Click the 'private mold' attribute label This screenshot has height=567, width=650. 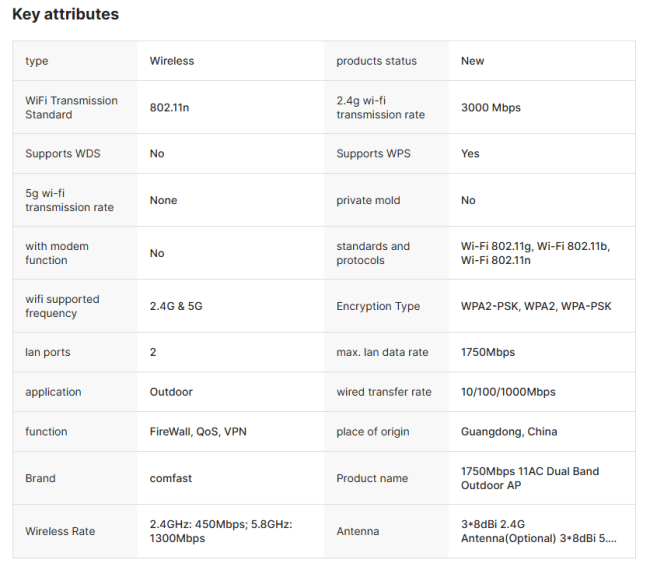click(368, 200)
